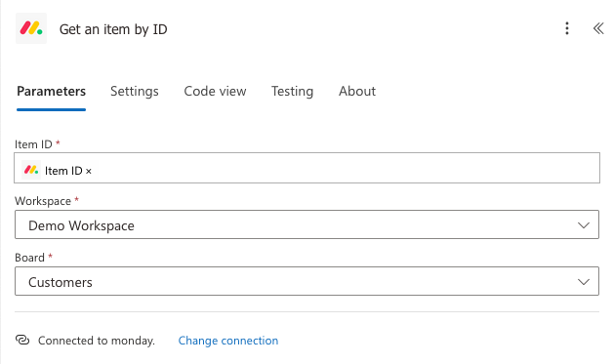Click the Board field label
Viewport: 613px width, 364px height.
[29, 258]
